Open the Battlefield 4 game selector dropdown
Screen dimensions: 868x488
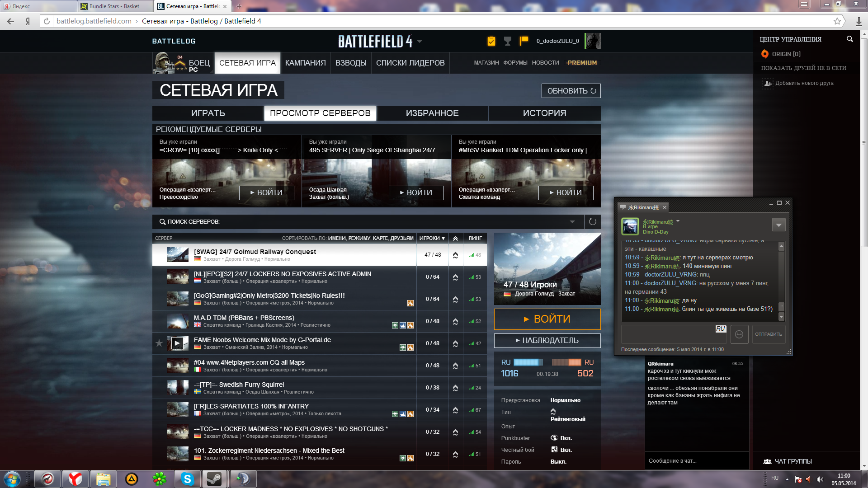(420, 41)
